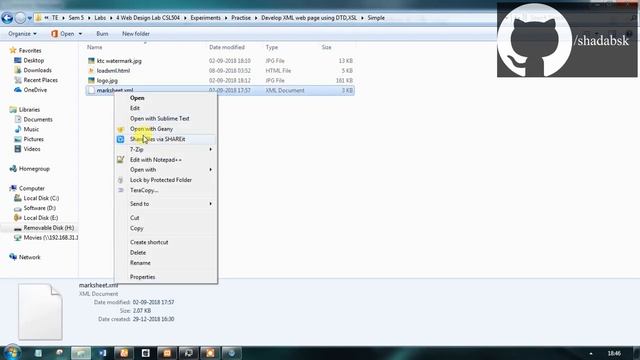Click the Burn toolbar button
640x360 pixels.
click(102, 34)
